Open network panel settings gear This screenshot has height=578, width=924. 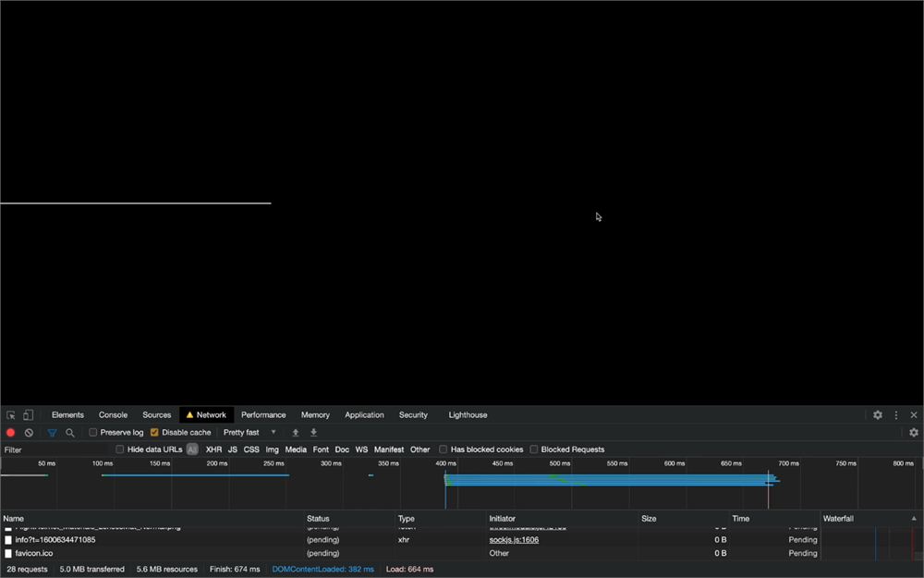tap(914, 432)
